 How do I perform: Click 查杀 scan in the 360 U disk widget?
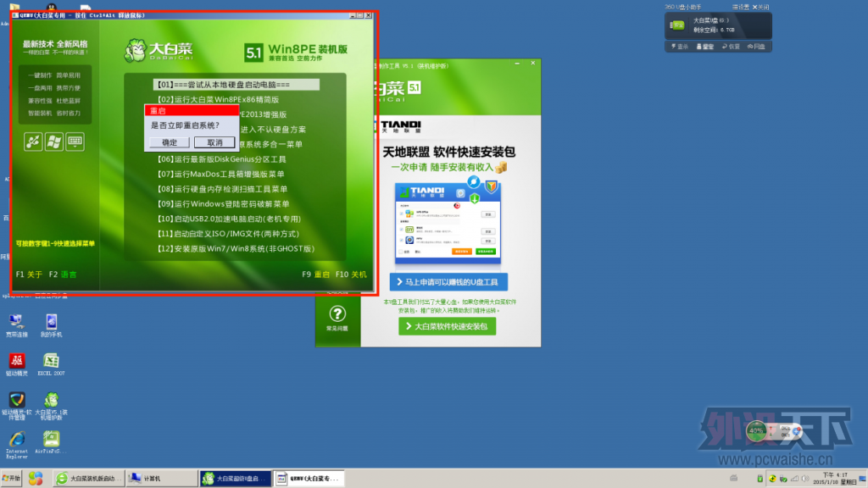[680, 47]
